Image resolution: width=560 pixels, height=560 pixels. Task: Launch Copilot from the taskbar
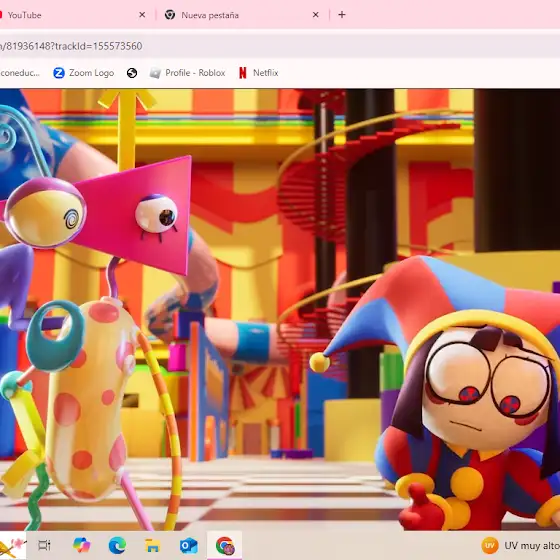click(x=81, y=545)
